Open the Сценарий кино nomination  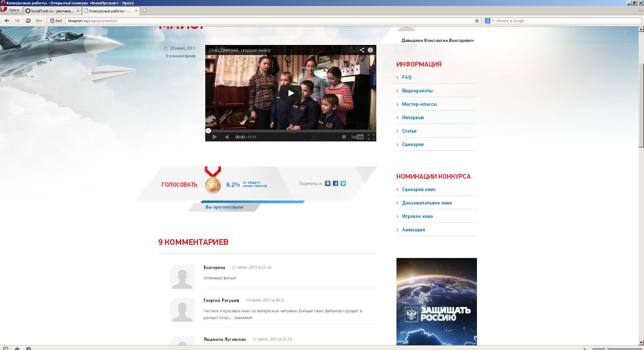coord(419,189)
